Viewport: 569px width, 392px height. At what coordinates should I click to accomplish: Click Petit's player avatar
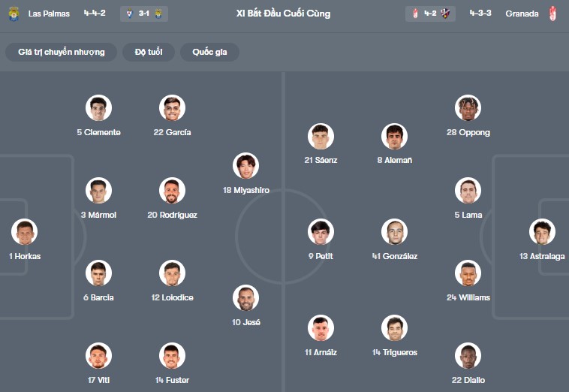(x=321, y=232)
